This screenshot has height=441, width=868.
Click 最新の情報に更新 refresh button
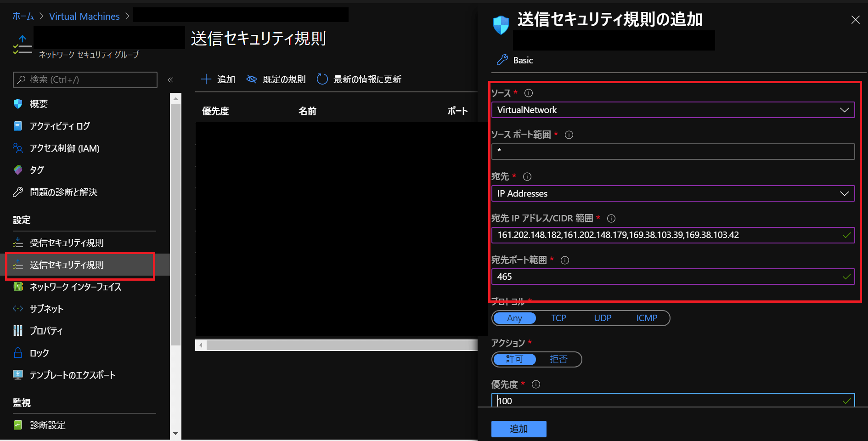coord(359,79)
